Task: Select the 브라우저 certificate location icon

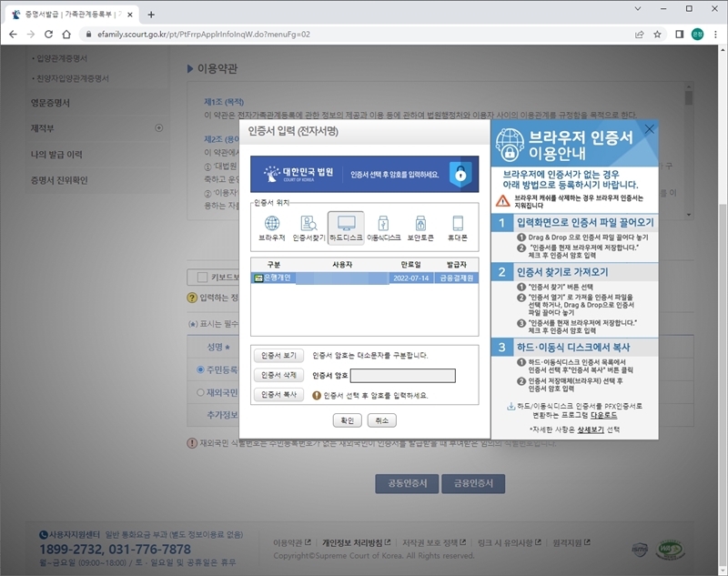Action: click(x=271, y=227)
